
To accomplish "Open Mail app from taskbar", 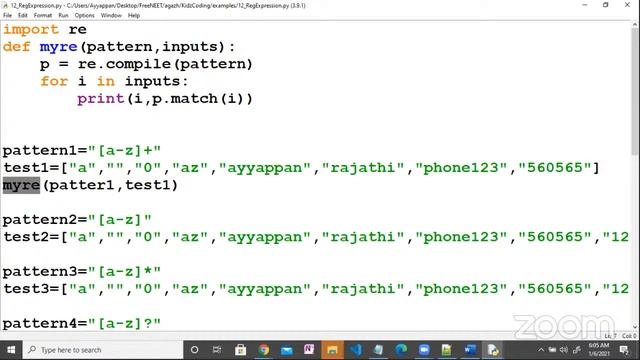I will point(287,350).
